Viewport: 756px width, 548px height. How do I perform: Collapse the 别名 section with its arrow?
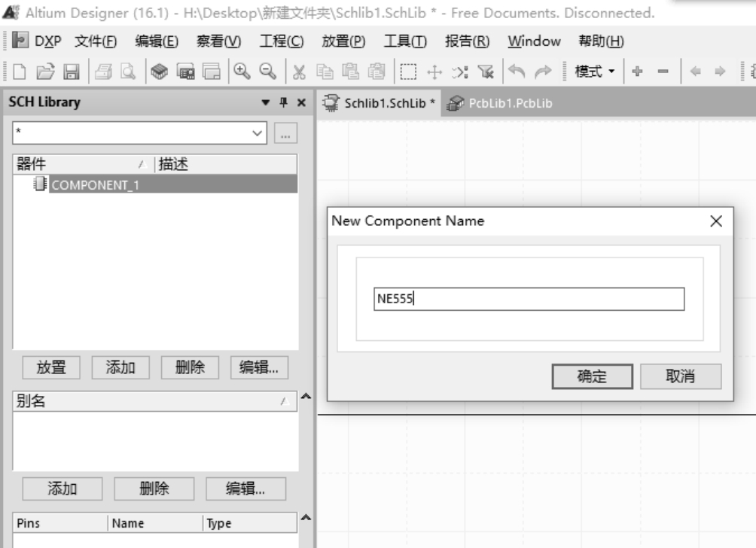(306, 396)
